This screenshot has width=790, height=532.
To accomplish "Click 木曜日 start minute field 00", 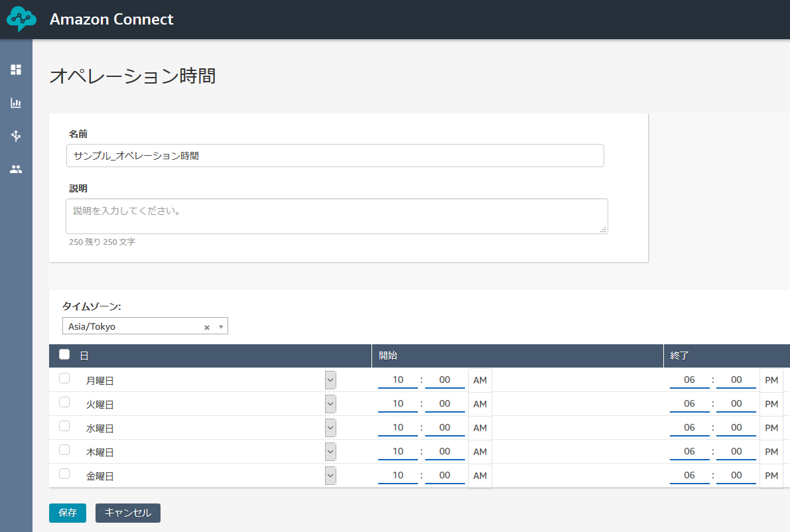I will [x=445, y=451].
